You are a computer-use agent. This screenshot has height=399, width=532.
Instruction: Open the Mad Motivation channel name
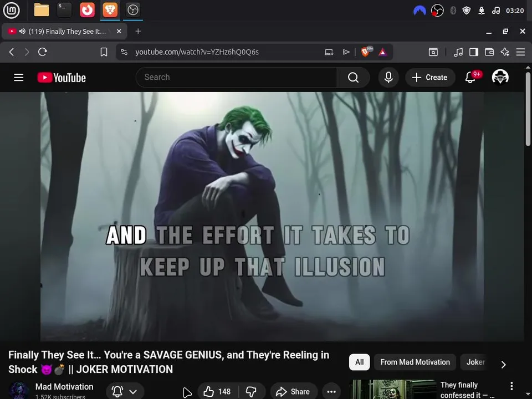pyautogui.click(x=64, y=386)
